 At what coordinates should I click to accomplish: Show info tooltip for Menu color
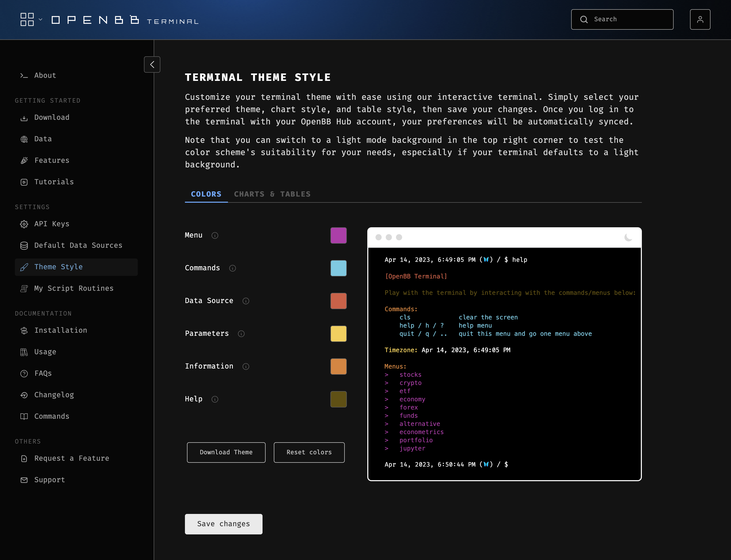coord(215,236)
